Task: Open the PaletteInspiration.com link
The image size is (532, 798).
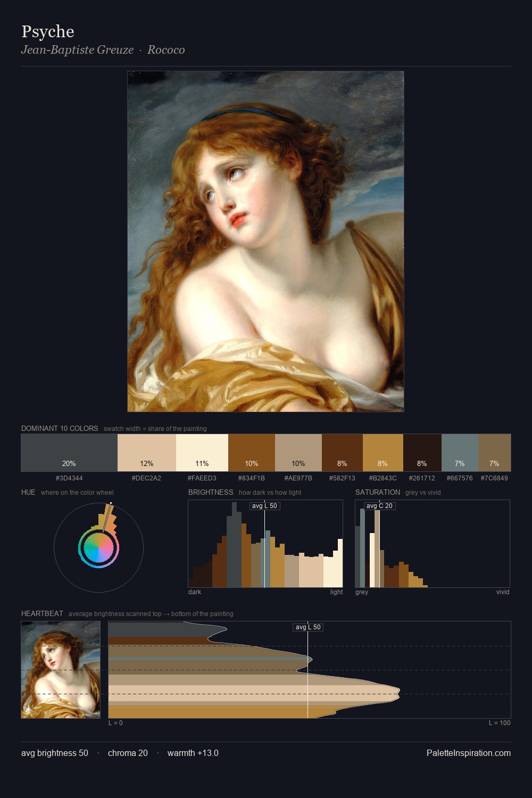Action: coord(469,753)
